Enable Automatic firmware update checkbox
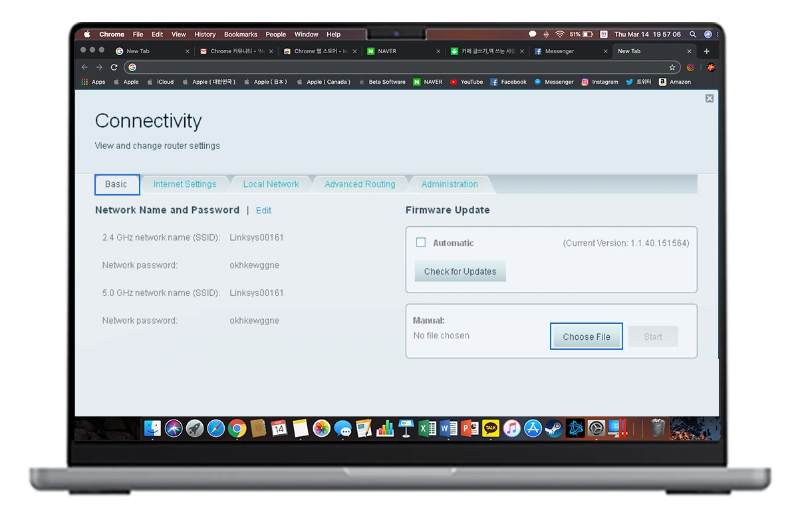The width and height of the screenshot is (798, 532). click(x=421, y=243)
